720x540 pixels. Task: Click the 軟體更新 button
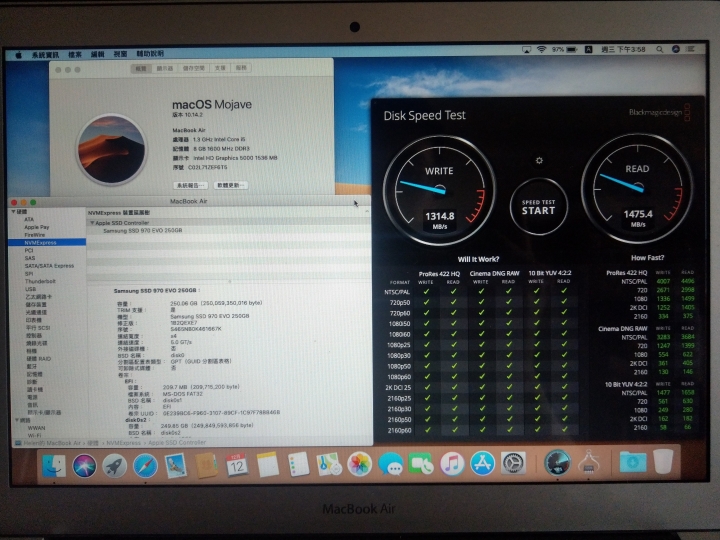(x=231, y=185)
